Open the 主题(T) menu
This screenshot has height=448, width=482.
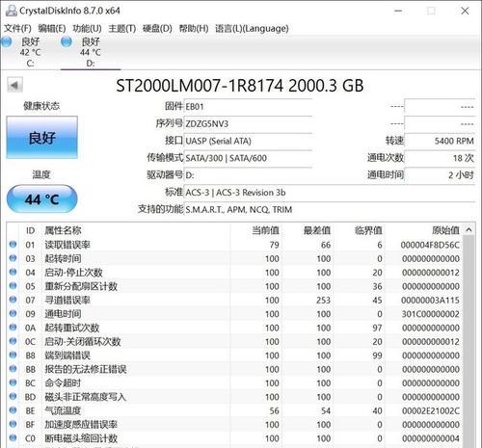pyautogui.click(x=122, y=29)
